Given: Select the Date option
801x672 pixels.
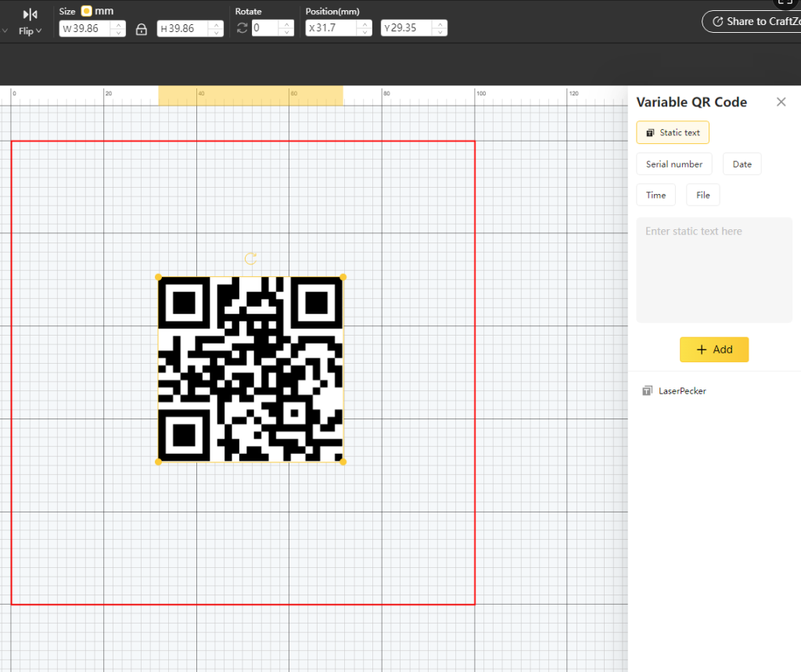Looking at the screenshot, I should (742, 164).
